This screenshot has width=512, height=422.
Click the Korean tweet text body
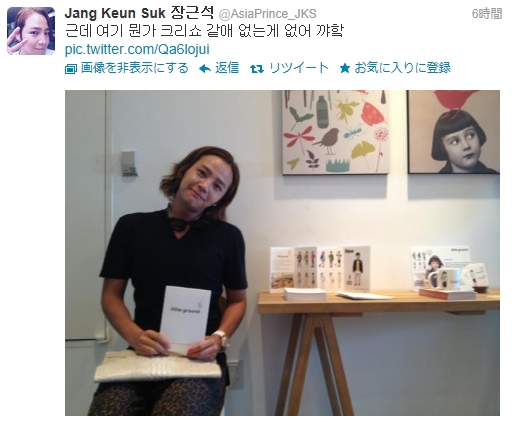(x=204, y=31)
